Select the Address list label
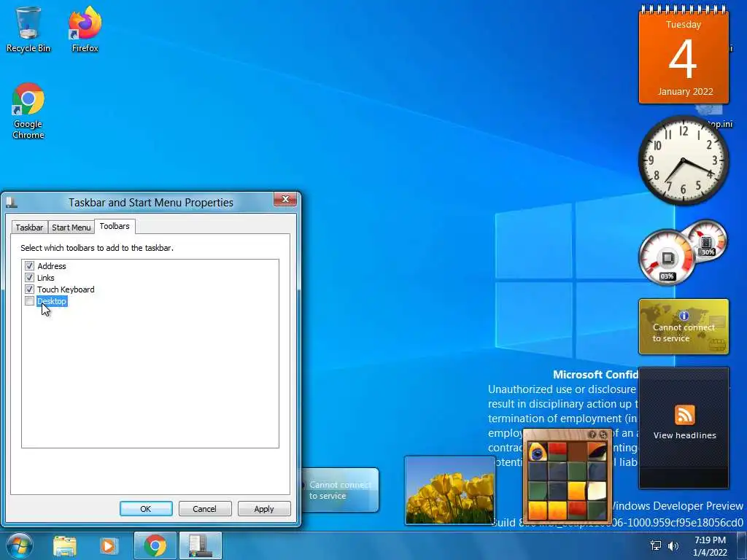The width and height of the screenshot is (747, 560). tap(52, 265)
